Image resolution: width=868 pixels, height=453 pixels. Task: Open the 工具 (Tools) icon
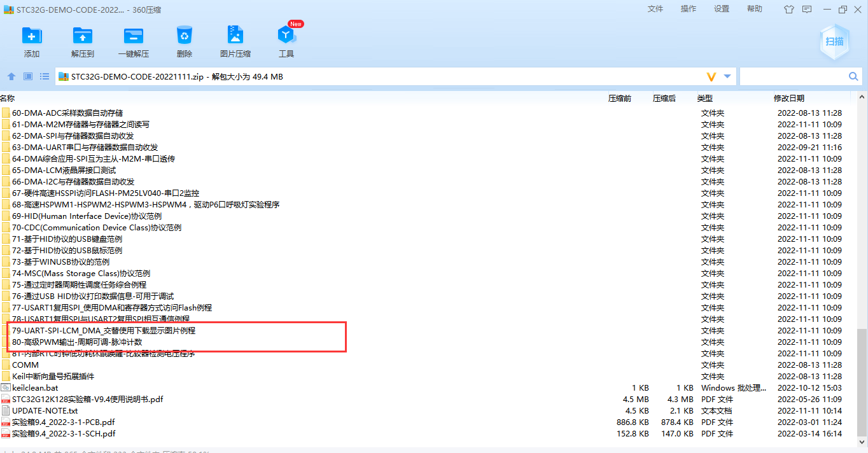(x=286, y=35)
